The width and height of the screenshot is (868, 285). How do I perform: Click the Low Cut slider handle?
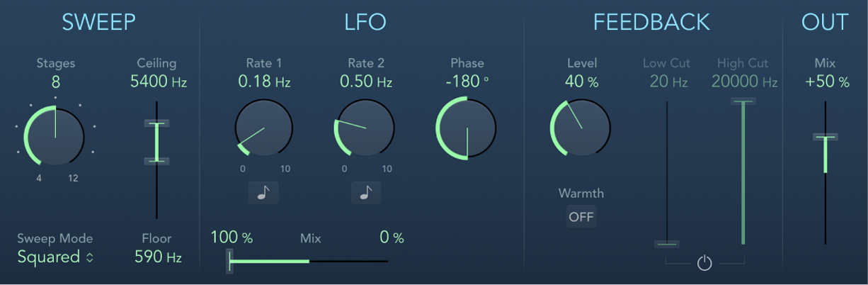[x=666, y=244]
